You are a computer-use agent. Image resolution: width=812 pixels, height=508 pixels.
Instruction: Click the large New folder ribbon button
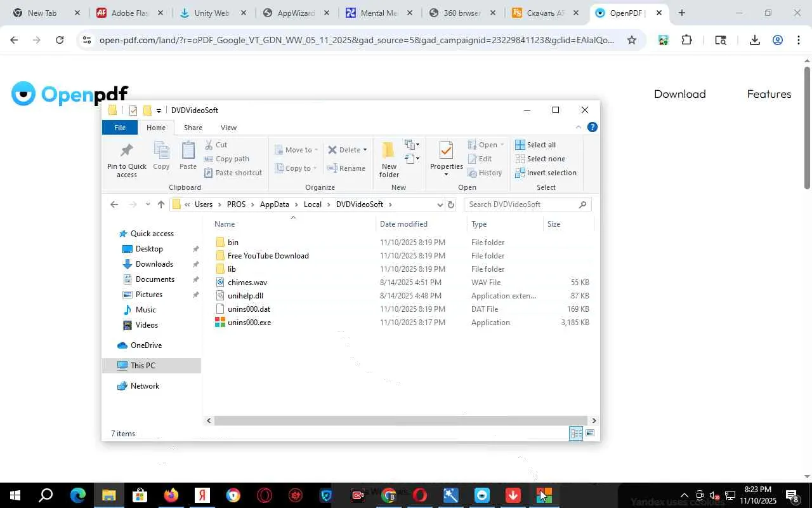pyautogui.click(x=389, y=159)
